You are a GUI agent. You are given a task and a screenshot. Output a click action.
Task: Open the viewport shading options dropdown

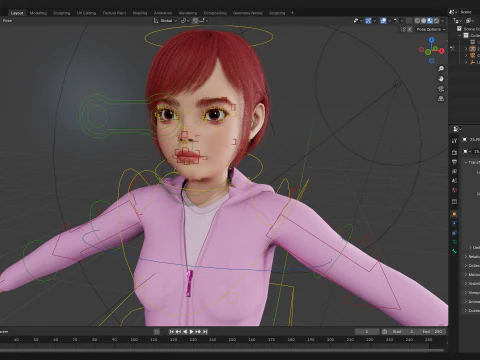tap(443, 21)
